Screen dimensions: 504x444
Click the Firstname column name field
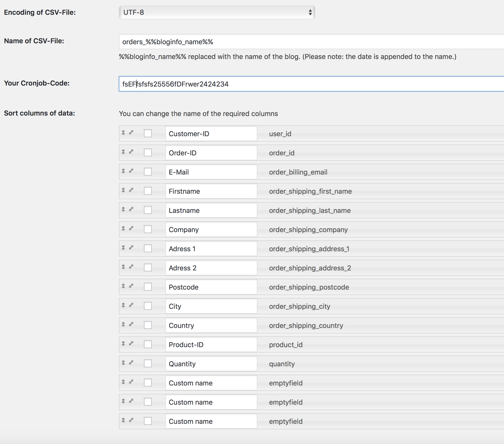(x=211, y=191)
